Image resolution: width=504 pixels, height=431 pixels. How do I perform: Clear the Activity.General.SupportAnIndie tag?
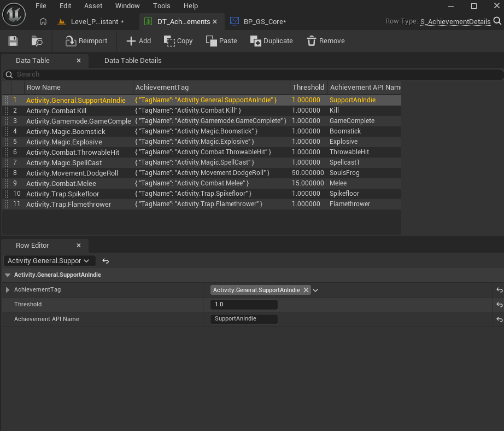(306, 290)
